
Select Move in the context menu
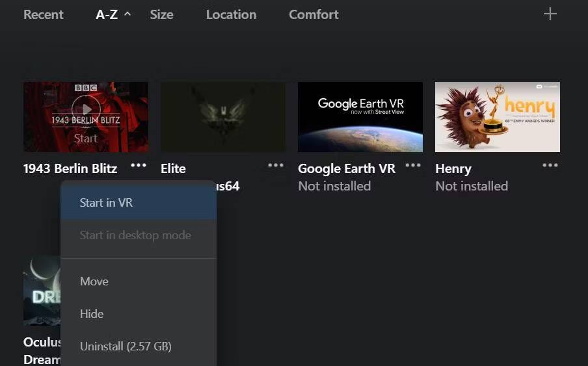[139, 281]
